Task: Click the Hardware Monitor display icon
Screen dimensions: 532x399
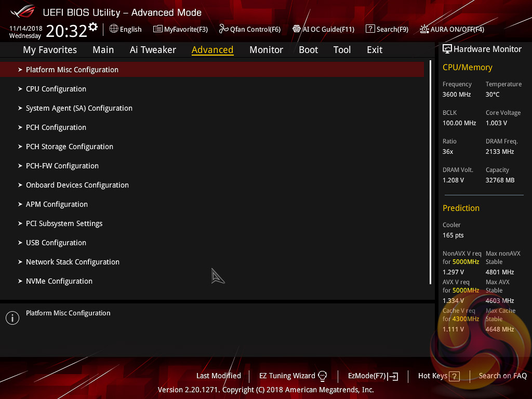Action: (x=447, y=49)
